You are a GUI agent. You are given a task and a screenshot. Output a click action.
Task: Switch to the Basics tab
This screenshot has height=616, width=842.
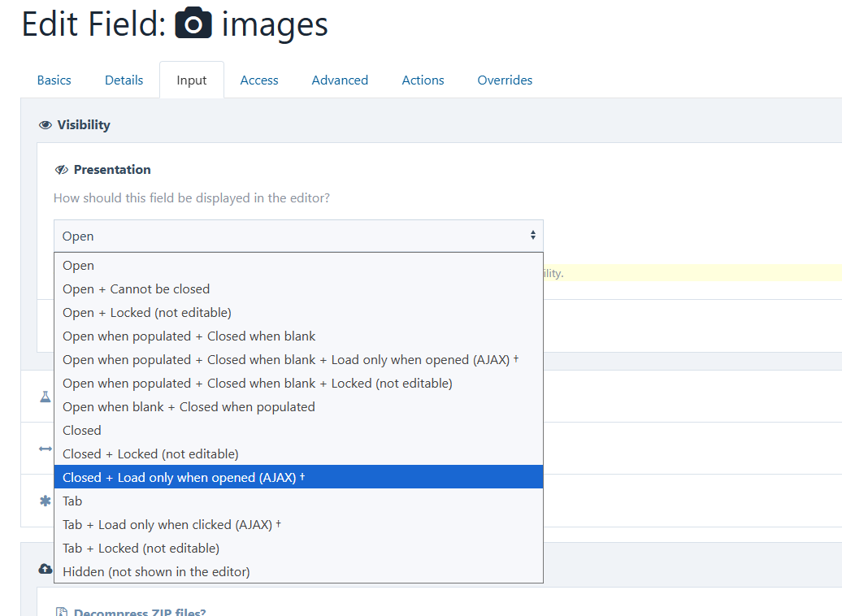click(x=54, y=80)
